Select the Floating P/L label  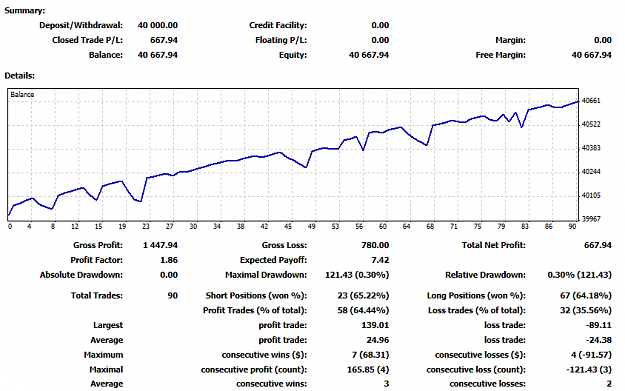[x=281, y=40]
